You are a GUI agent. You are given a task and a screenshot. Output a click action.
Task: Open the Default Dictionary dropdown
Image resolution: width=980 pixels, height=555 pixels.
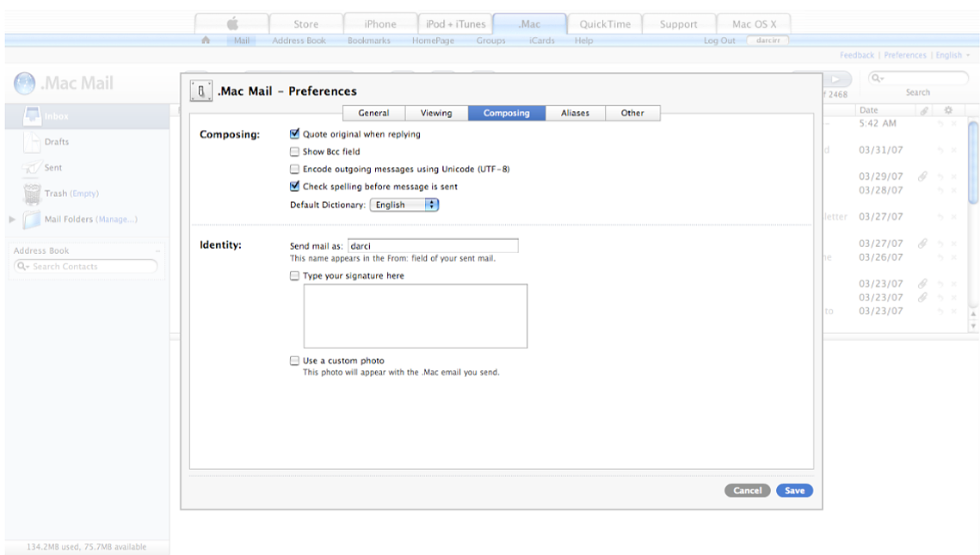[404, 205]
